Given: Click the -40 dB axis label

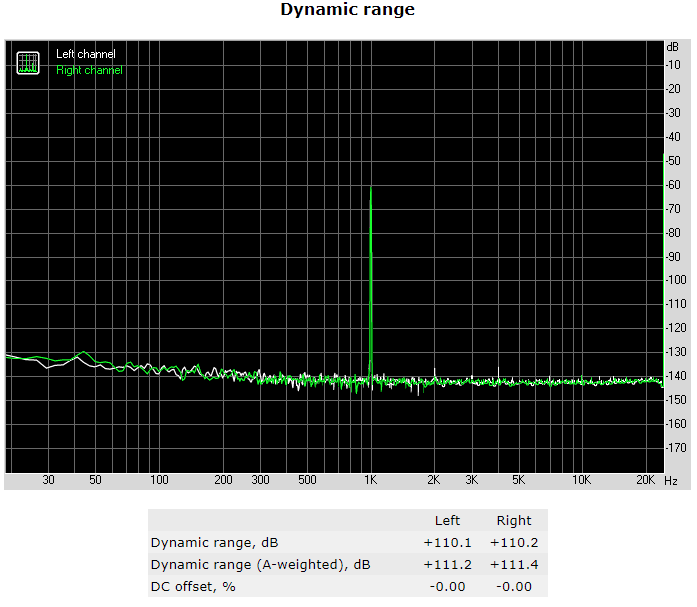Looking at the screenshot, I should pyautogui.click(x=673, y=137).
